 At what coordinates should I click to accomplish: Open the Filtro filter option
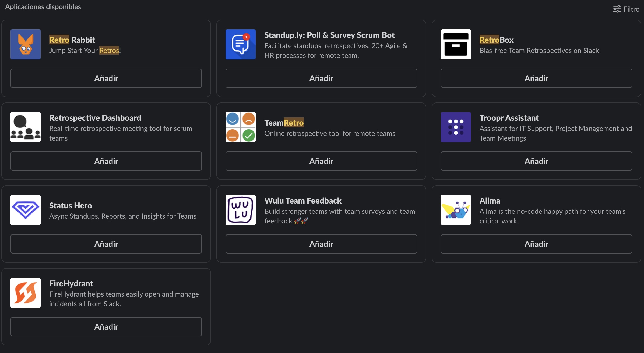pyautogui.click(x=626, y=9)
